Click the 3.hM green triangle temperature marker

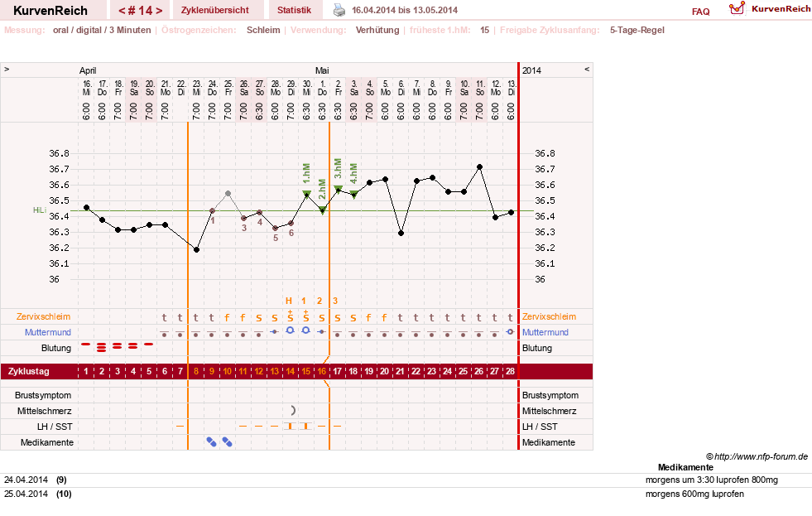339,189
